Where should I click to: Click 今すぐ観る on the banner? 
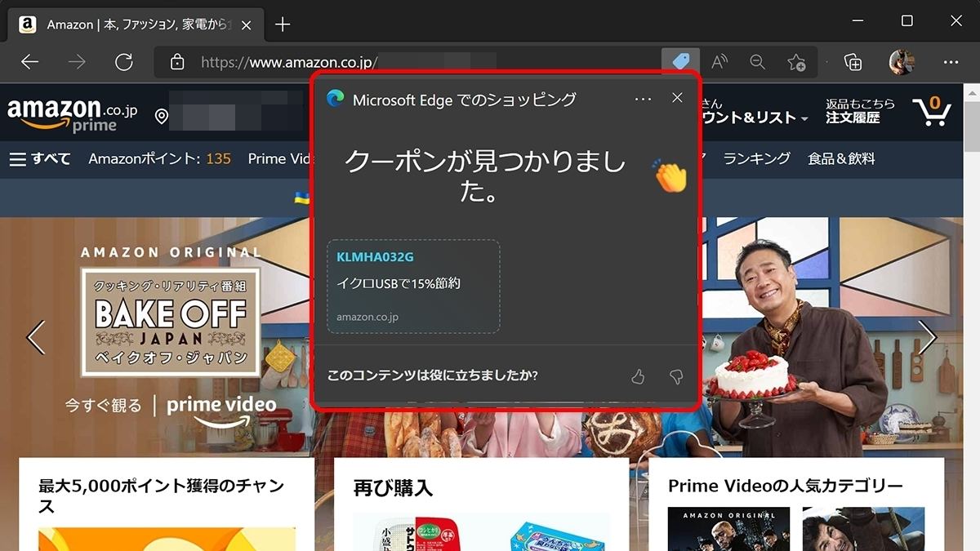tap(104, 405)
